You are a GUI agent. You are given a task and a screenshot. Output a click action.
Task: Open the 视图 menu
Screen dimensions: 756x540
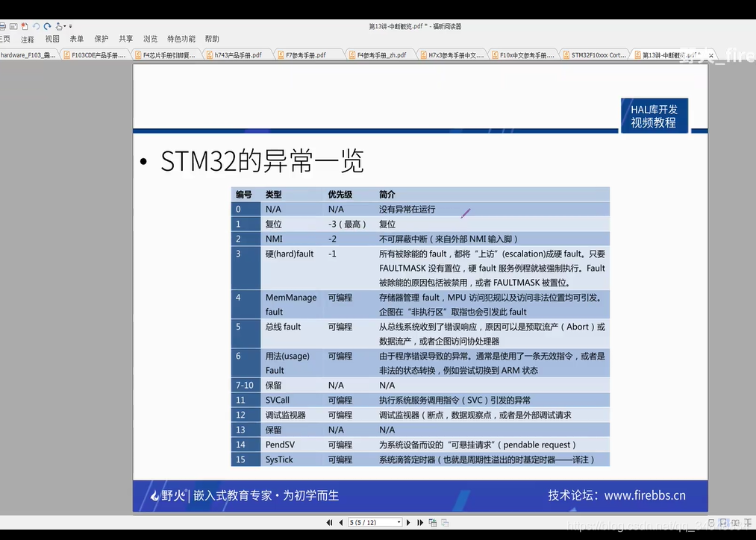(52, 39)
